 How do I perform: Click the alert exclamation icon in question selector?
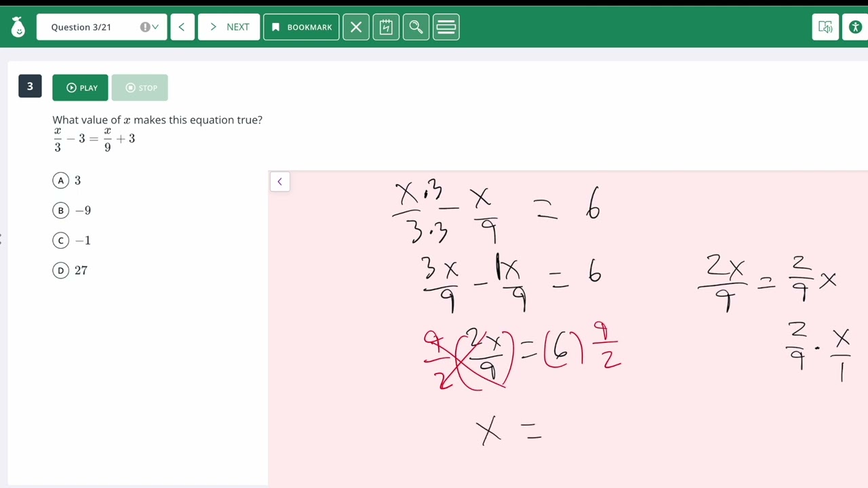pos(145,27)
